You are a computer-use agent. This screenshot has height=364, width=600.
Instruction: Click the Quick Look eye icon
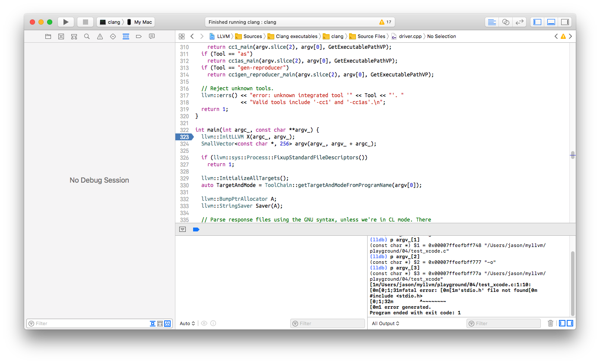[x=204, y=323]
